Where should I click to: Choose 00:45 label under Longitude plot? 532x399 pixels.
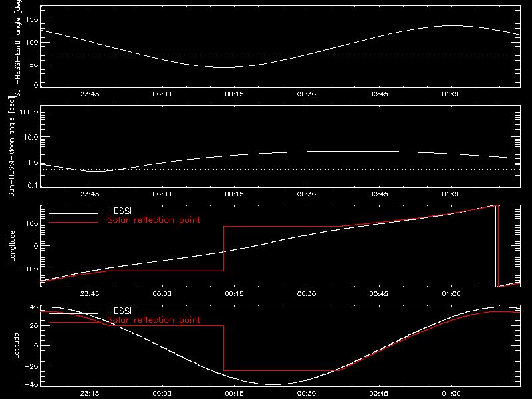pos(378,294)
